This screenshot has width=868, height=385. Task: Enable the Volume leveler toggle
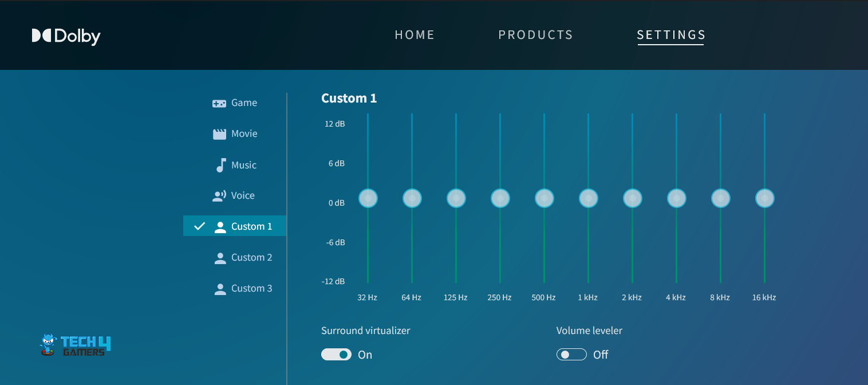[571, 355]
